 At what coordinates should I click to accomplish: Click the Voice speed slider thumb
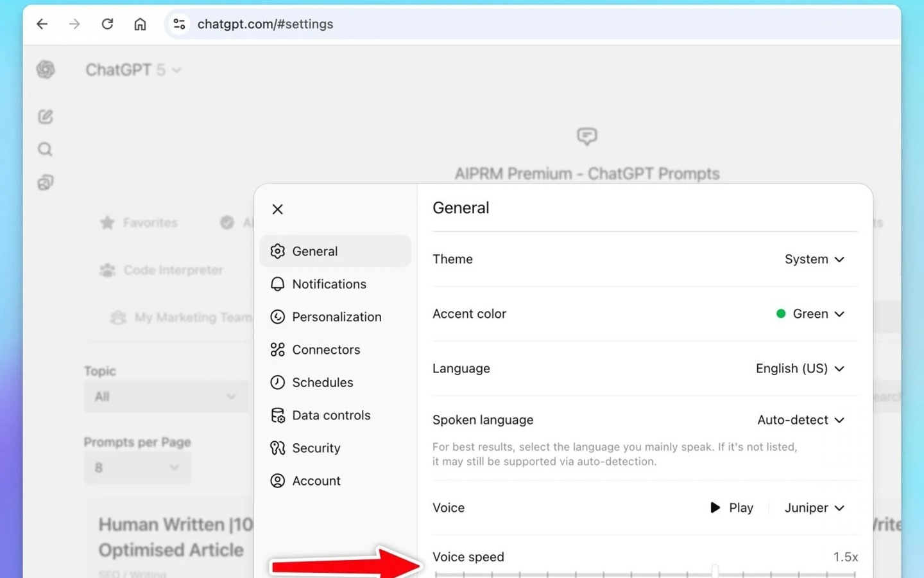pyautogui.click(x=715, y=571)
